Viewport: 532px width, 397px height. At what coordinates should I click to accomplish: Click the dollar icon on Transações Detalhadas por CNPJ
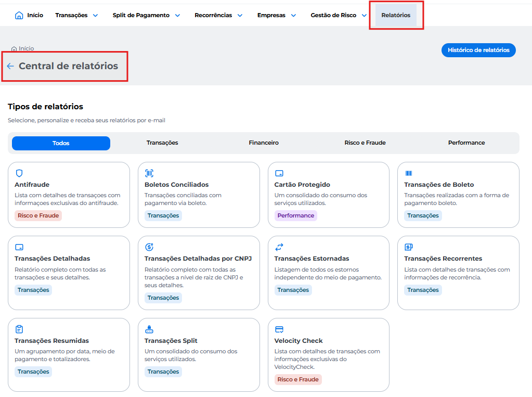pos(149,247)
